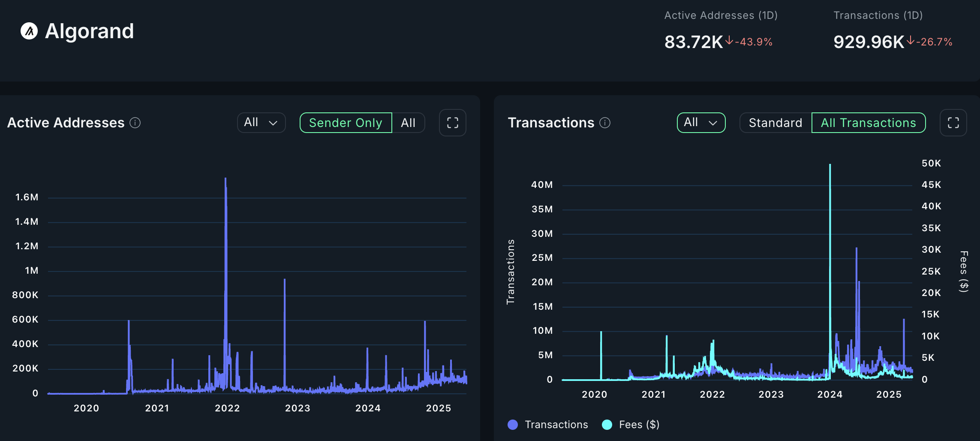The width and height of the screenshot is (980, 441).
Task: Click the Algorand logo icon
Action: click(x=29, y=31)
